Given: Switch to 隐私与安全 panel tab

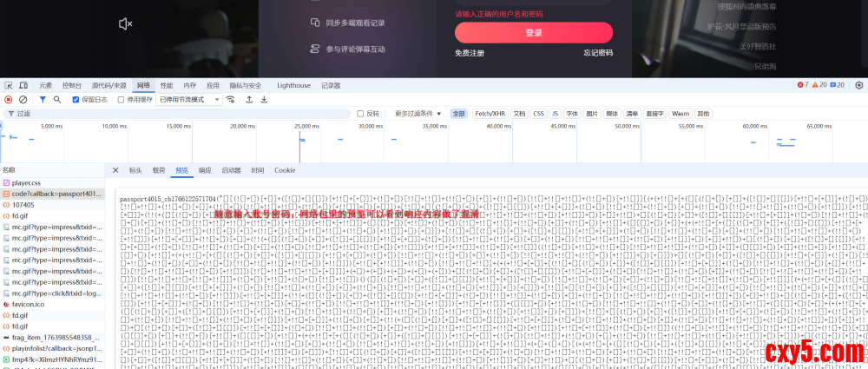Looking at the screenshot, I should coord(246,85).
